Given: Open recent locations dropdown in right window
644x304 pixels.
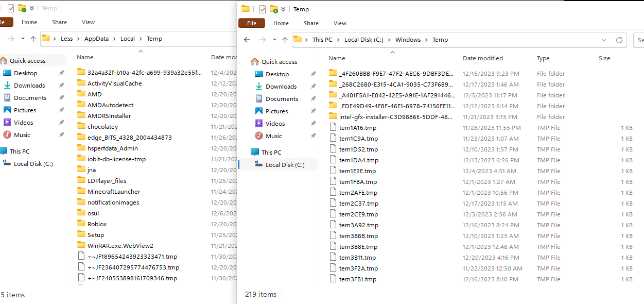Looking at the screenshot, I should click(274, 40).
